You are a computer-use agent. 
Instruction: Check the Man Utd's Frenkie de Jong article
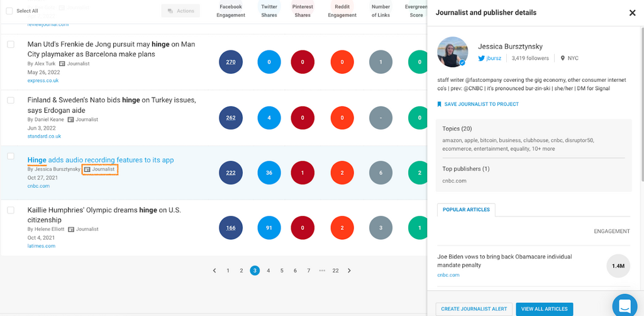point(11,45)
